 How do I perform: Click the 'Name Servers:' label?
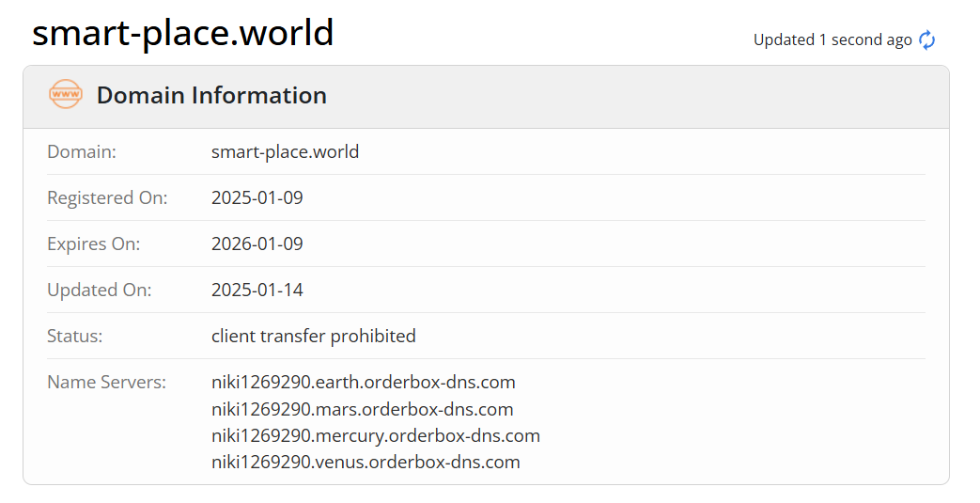tap(107, 383)
